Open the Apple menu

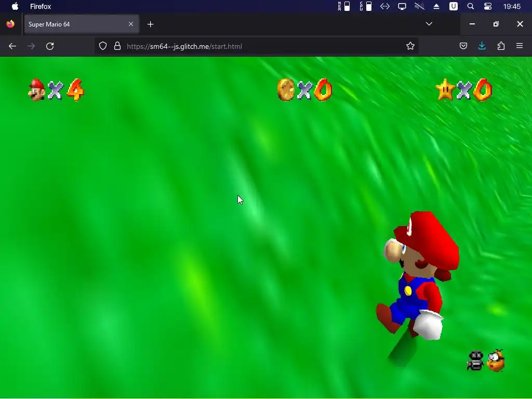(15, 6)
